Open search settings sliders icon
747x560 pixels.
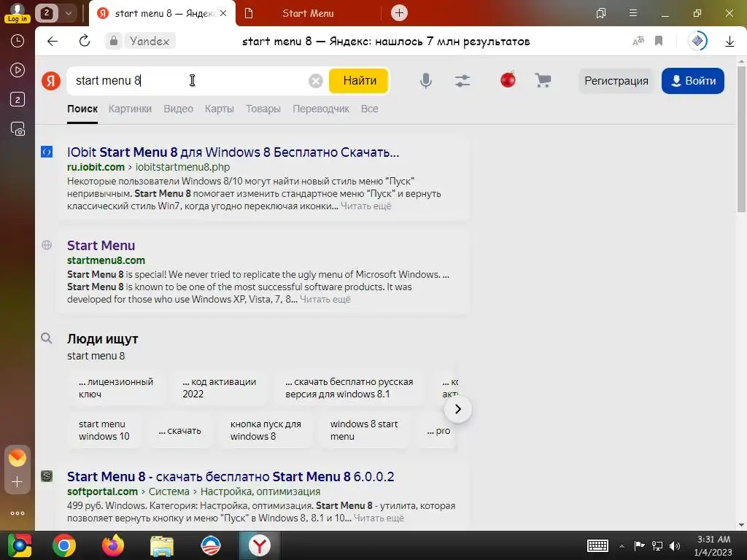tap(462, 80)
